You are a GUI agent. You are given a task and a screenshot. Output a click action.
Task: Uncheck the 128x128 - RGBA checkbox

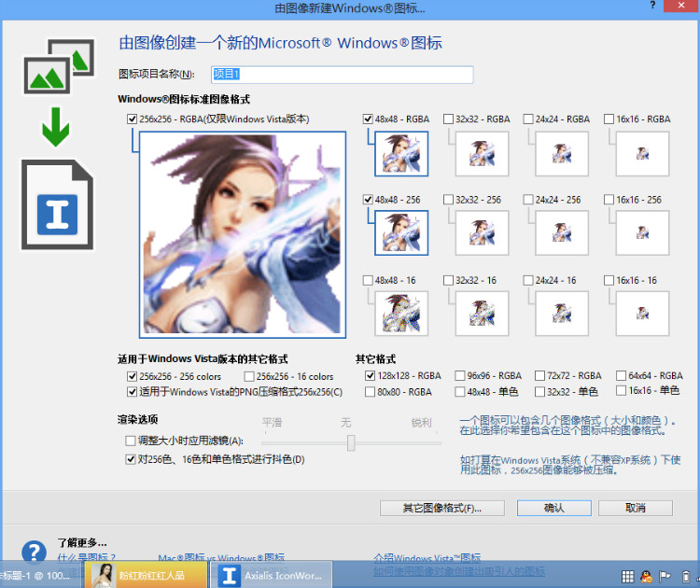click(370, 375)
